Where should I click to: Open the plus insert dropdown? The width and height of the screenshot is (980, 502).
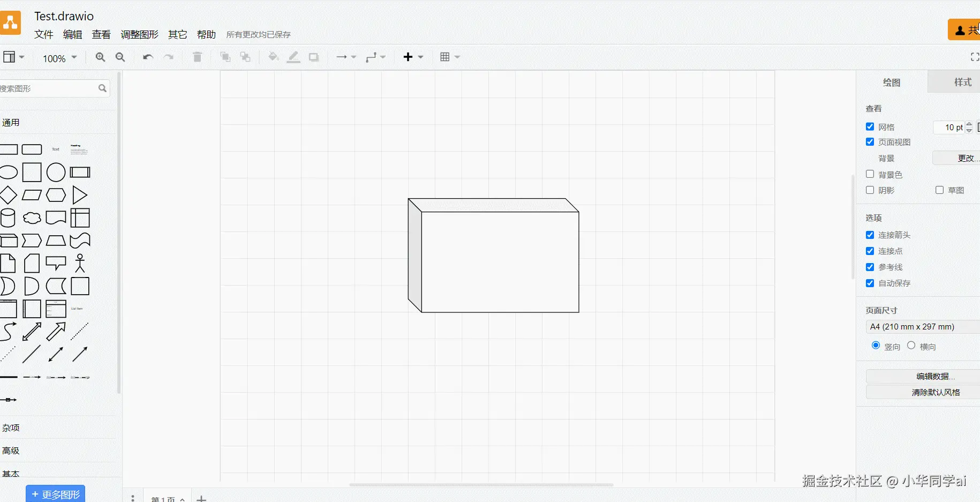click(x=413, y=57)
